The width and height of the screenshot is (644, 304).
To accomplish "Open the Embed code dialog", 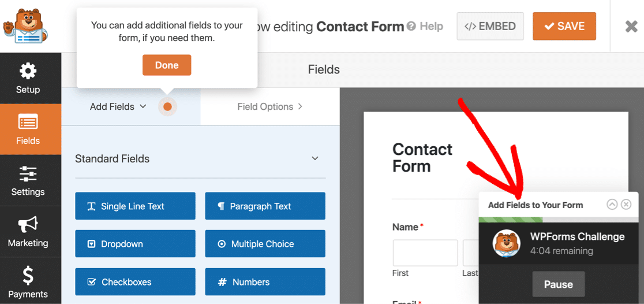I will coord(490,27).
